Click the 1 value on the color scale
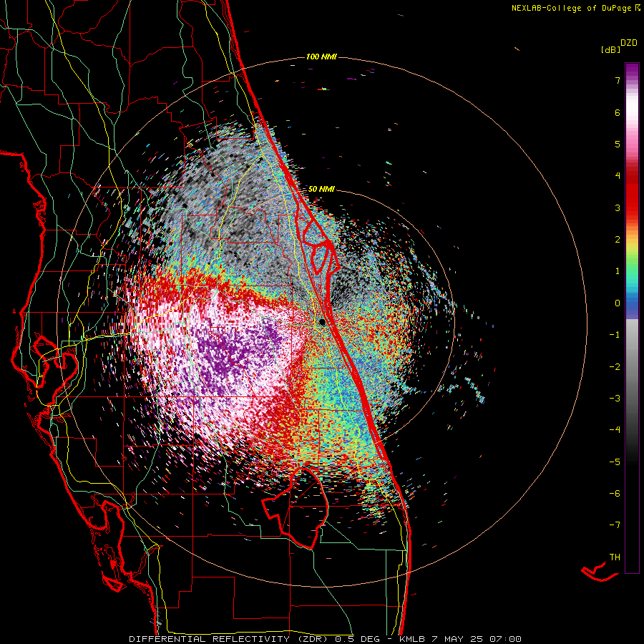 point(618,271)
